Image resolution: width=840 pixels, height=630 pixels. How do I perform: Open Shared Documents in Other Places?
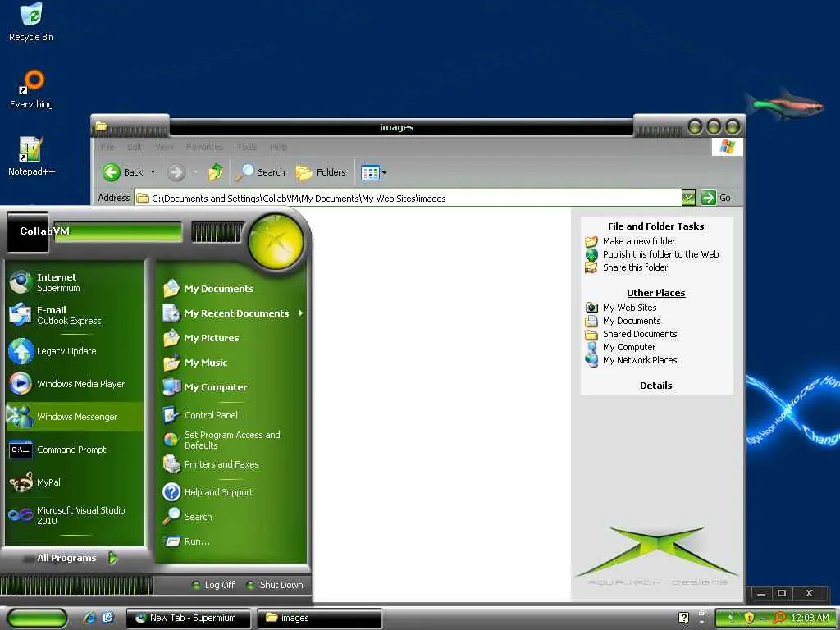[x=640, y=334]
